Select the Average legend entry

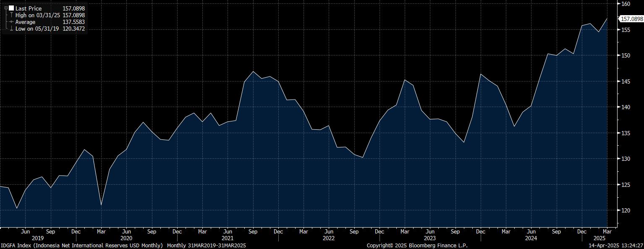[26, 22]
